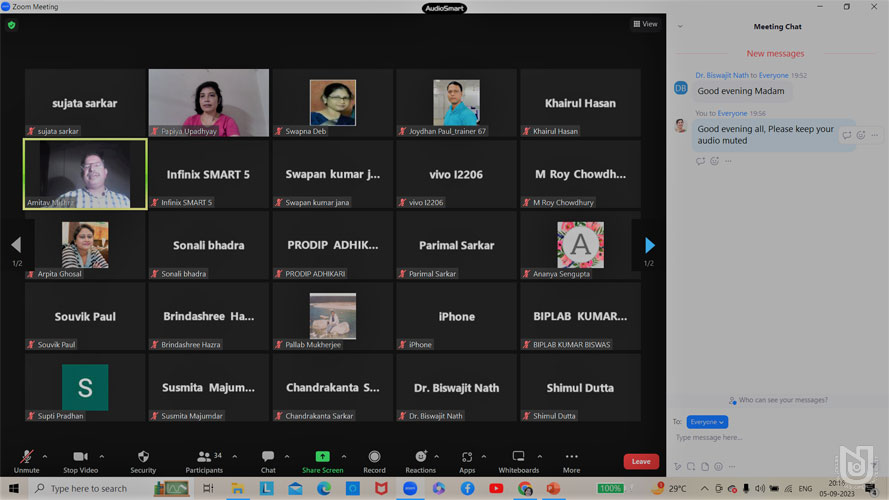Select Supti Pradhan's tile with S avatar
Screen dimensions: 889x500
click(x=85, y=388)
